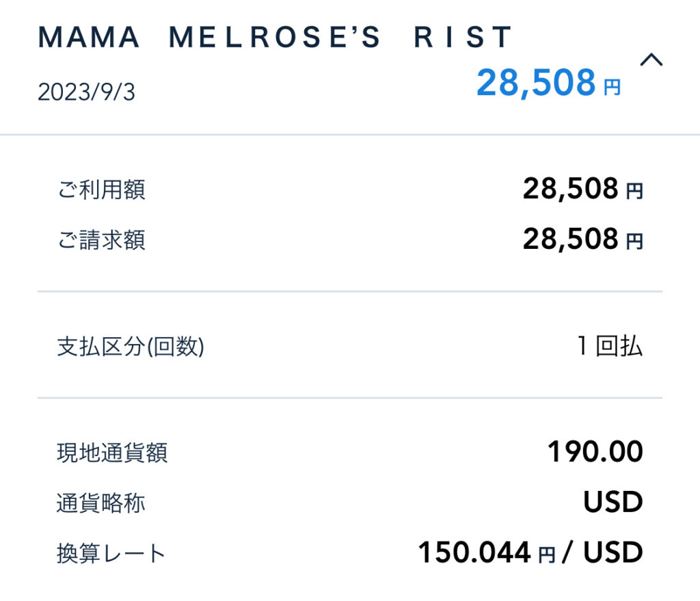This screenshot has width=700, height=601.
Task: Click the 円 unit beside the ご請求額 amount
Action: (x=634, y=242)
